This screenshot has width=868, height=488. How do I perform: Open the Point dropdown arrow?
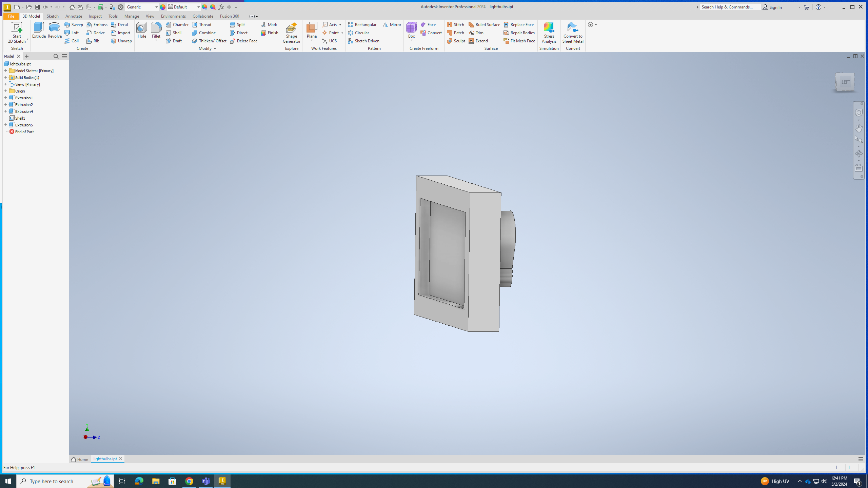click(342, 33)
